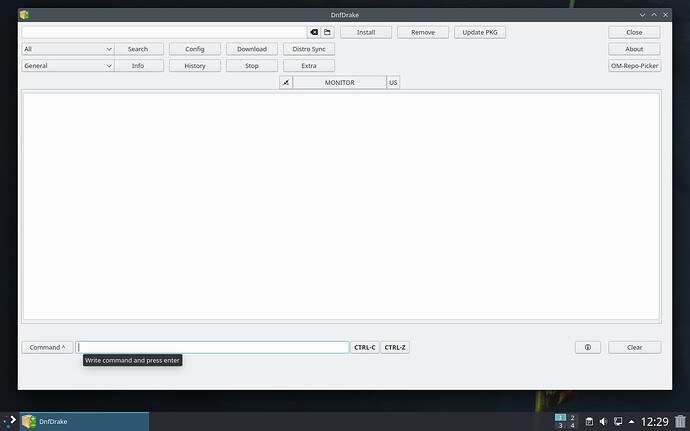Send CTRL-C to the running command
The width and height of the screenshot is (690, 431).
[364, 347]
